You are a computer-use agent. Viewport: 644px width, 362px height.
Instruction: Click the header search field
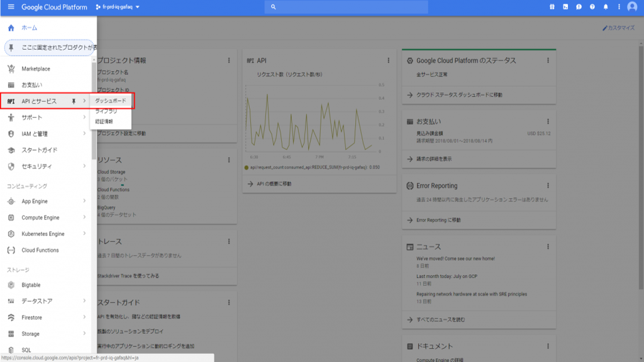[347, 7]
